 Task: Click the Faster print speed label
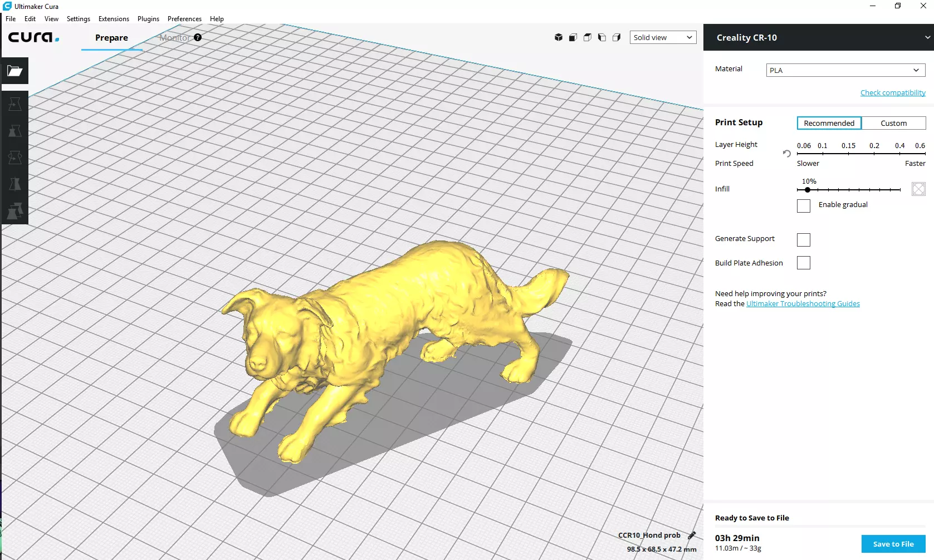(x=915, y=163)
